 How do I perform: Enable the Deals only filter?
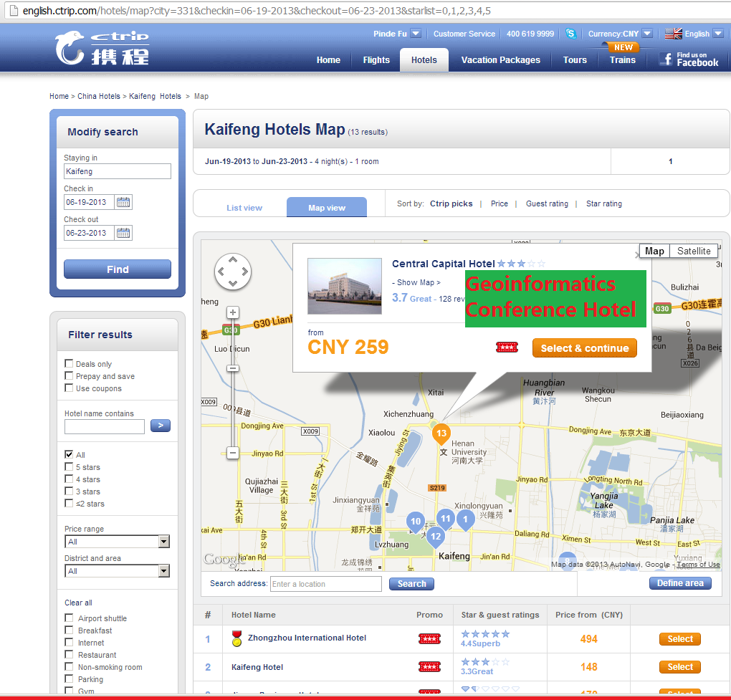pos(69,363)
